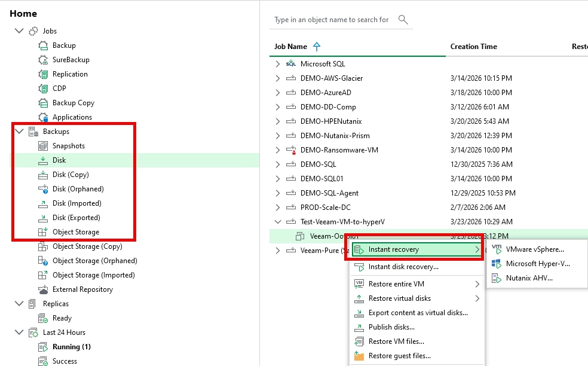
Task: Click the Job Name sort arrow
Action: click(x=317, y=47)
